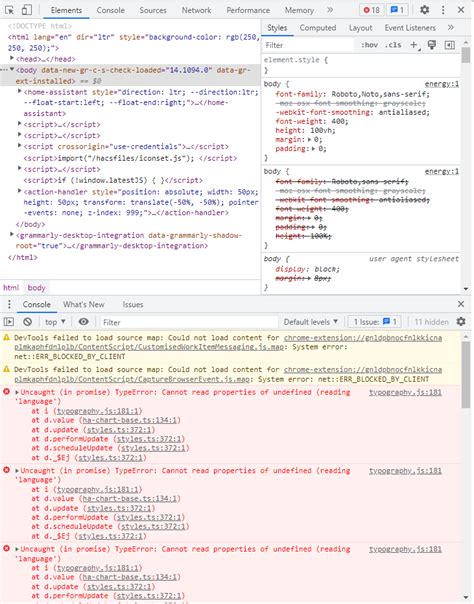The height and width of the screenshot is (604, 474).
Task: Open the top JavaScript context dropdown
Action: (55, 322)
